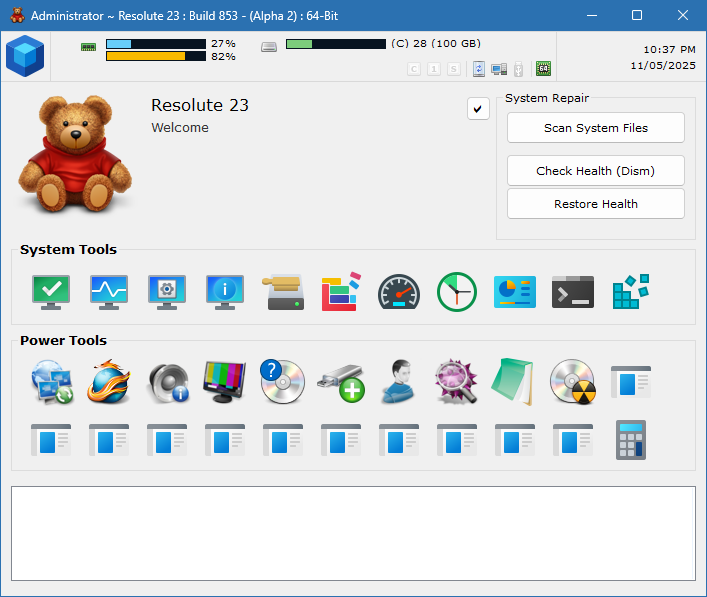Launch the fiery globe browser icon

(x=109, y=382)
